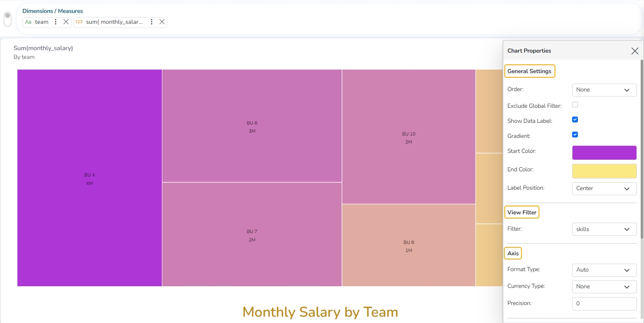
Task: Open sum(monthly_salary) measure options menu
Action: click(x=152, y=22)
